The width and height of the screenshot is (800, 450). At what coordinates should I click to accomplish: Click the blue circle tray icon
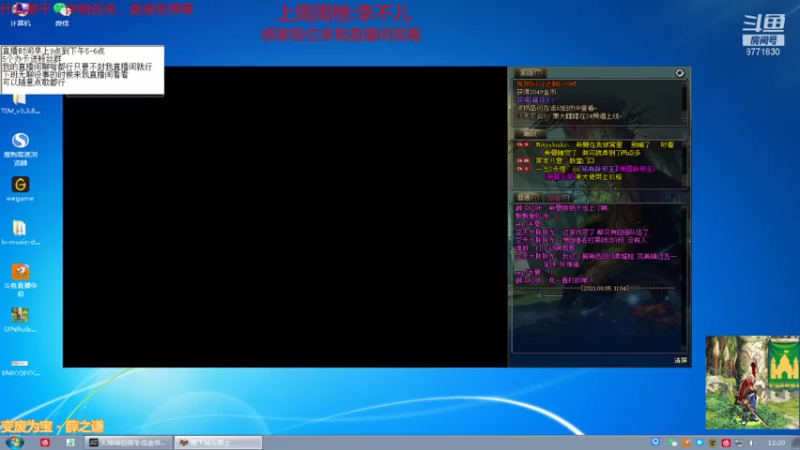click(656, 442)
